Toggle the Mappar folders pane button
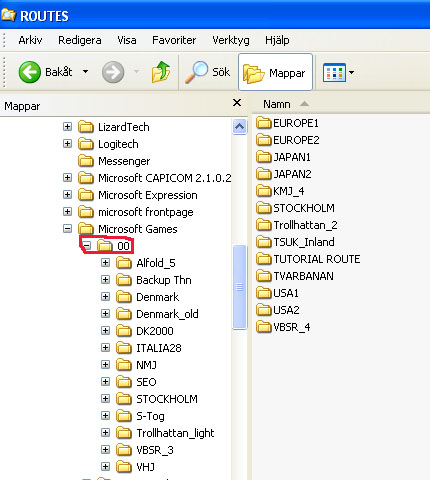Screen dimensions: 430x480 tap(275, 72)
